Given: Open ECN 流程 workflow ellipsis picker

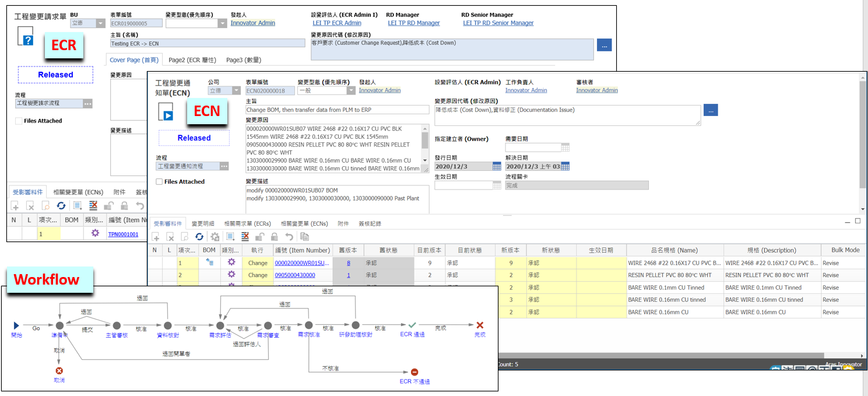Looking at the screenshot, I should pos(224,166).
